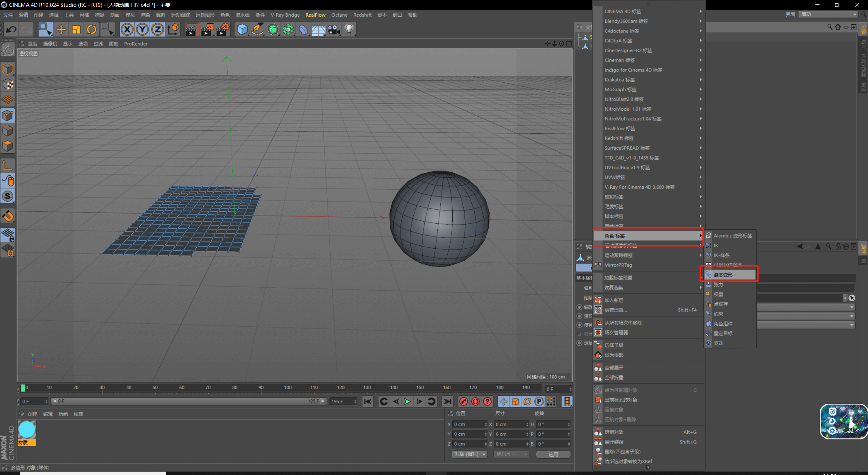Select the Move tool
This screenshot has width=868, height=475.
(x=61, y=30)
